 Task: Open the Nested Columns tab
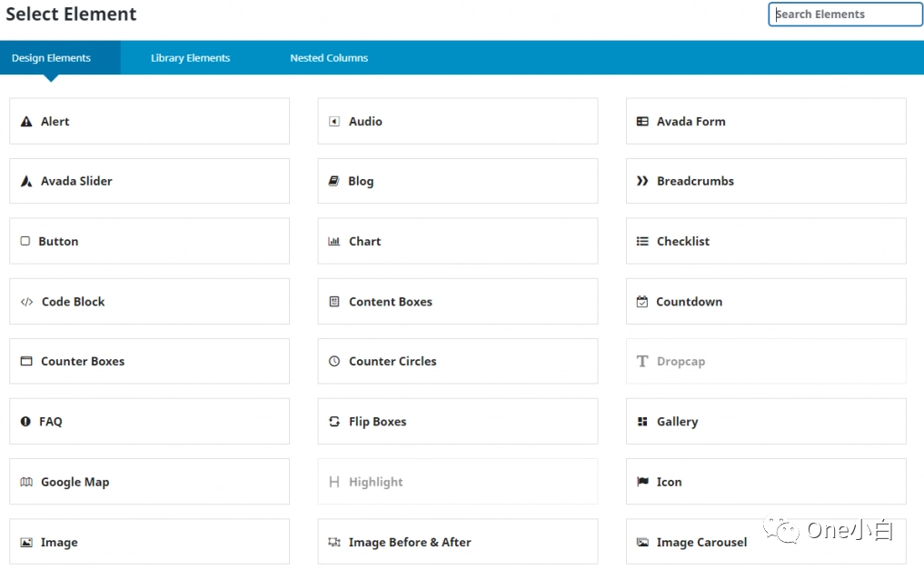(x=329, y=58)
